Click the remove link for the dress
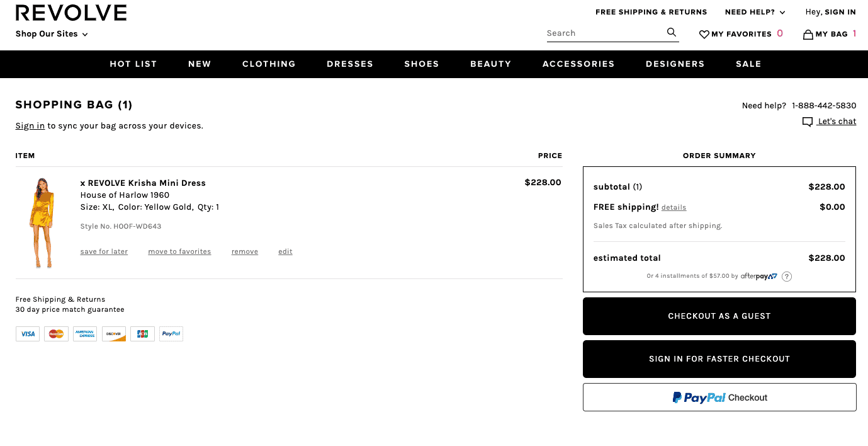The height and width of the screenshot is (446, 868). point(245,251)
